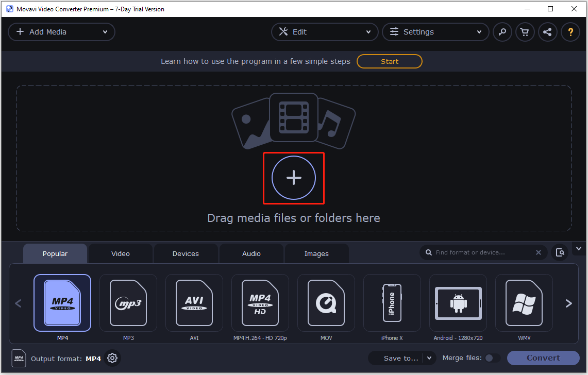This screenshot has height=375, width=588.
Task: Open output format settings gear
Action: coord(112,358)
